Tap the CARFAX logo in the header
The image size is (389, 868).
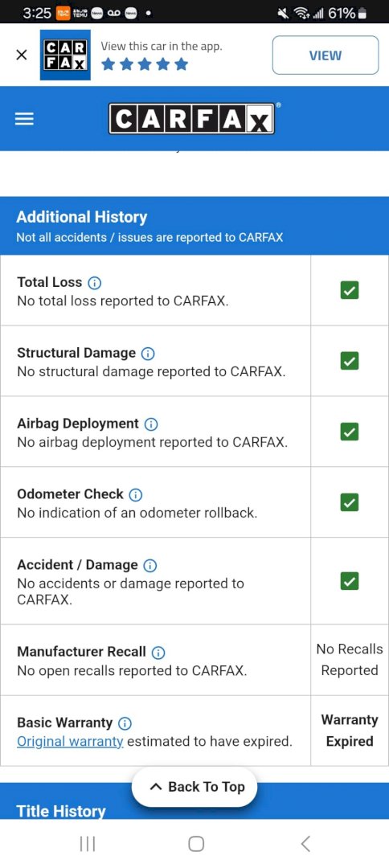coord(191,118)
